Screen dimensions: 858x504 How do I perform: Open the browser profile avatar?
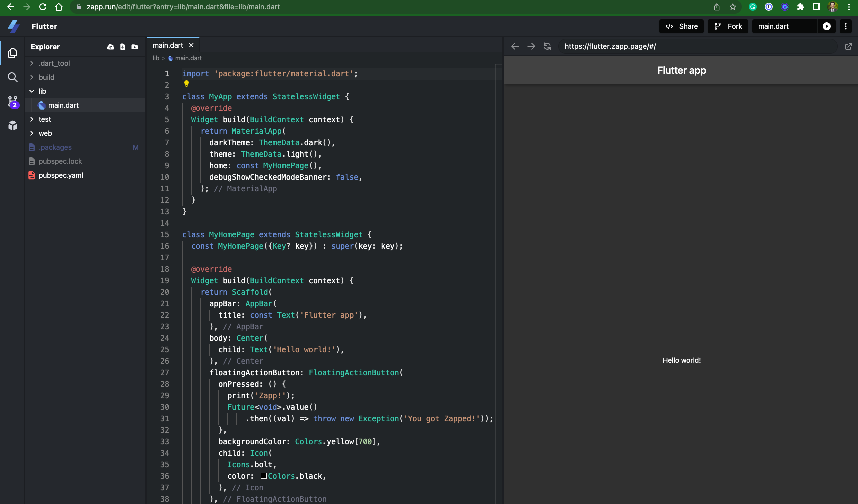click(x=833, y=7)
